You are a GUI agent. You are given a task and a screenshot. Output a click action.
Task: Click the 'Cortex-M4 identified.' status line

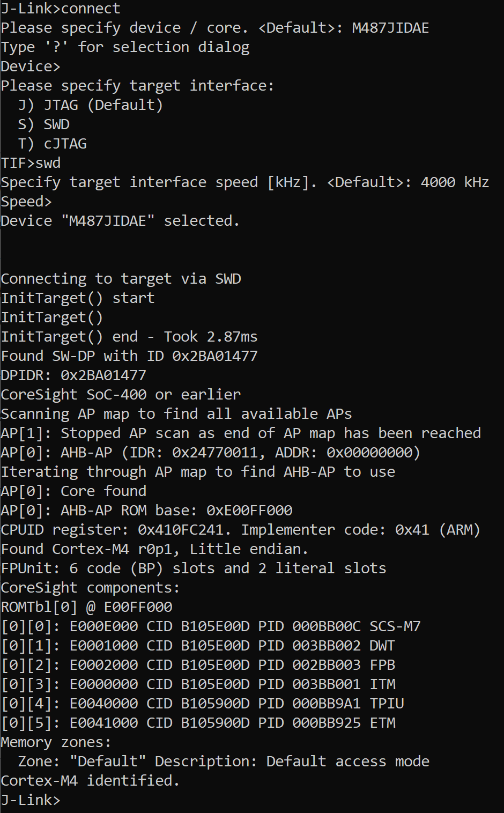pos(90,781)
